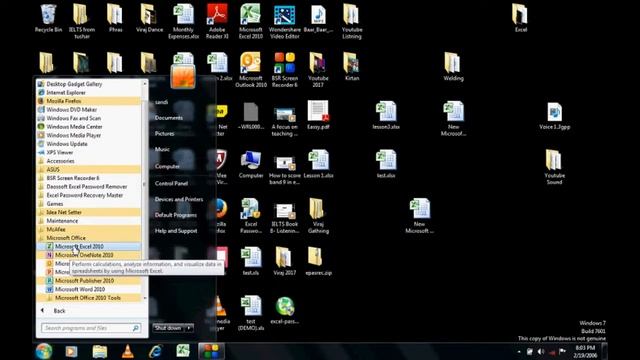640x360 pixels.
Task: Launch Microsoft Word 2010 from the Start menu
Action: 89,289
